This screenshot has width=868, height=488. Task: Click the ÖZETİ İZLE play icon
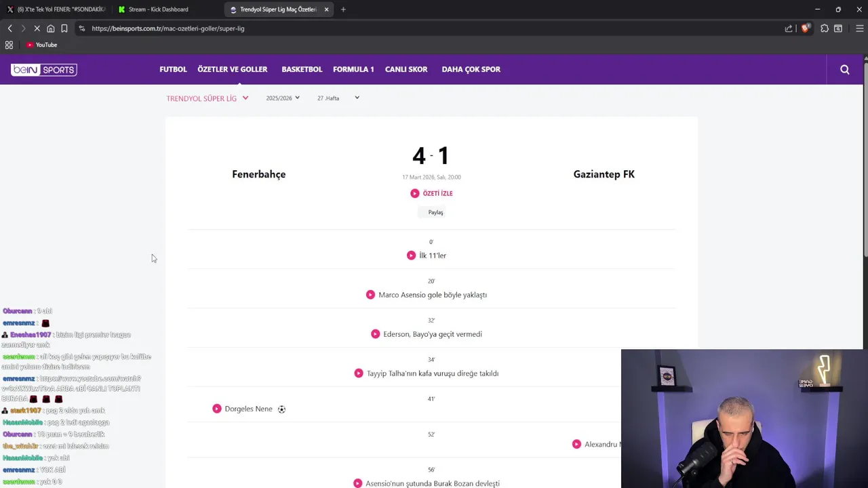coord(415,193)
